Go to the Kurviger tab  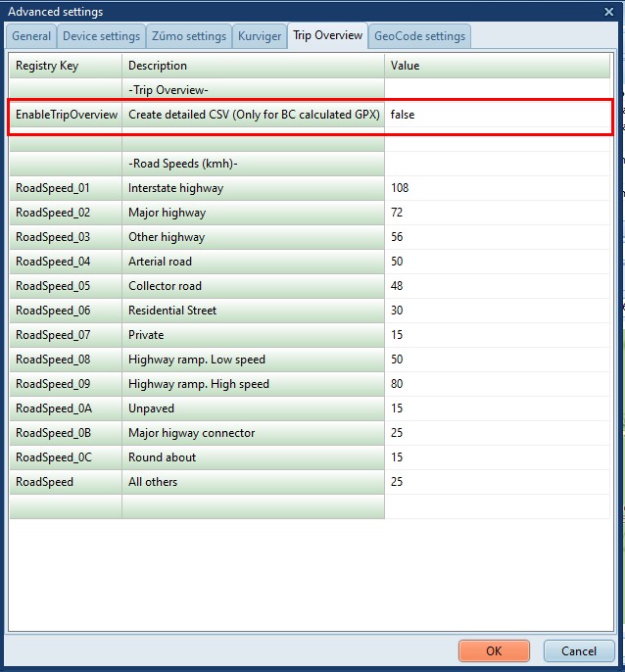pyautogui.click(x=259, y=37)
